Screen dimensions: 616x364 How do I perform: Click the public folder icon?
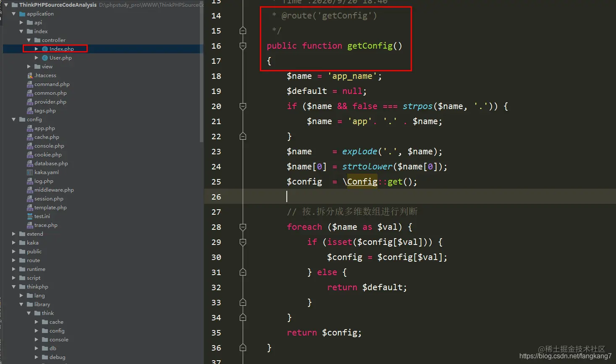click(22, 252)
